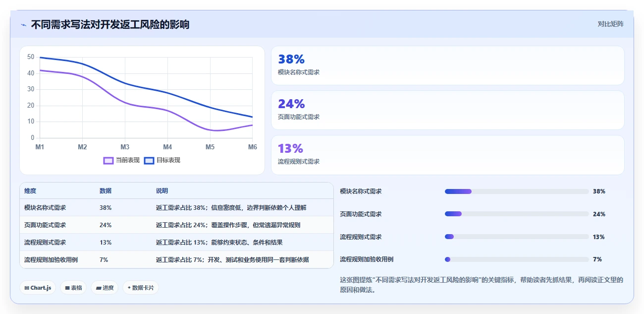Viewport: 644px width, 314px height.
Task: Click the M4 axis label on chart
Action: click(167, 147)
